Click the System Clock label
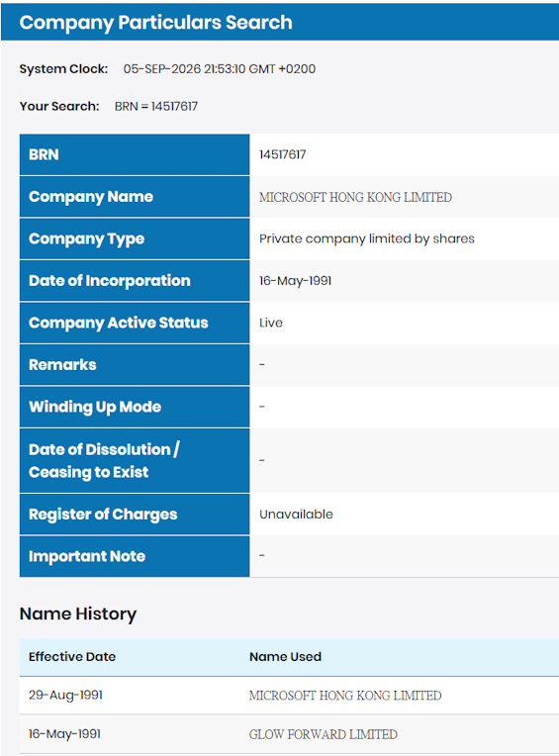The image size is (559, 756). [x=63, y=69]
